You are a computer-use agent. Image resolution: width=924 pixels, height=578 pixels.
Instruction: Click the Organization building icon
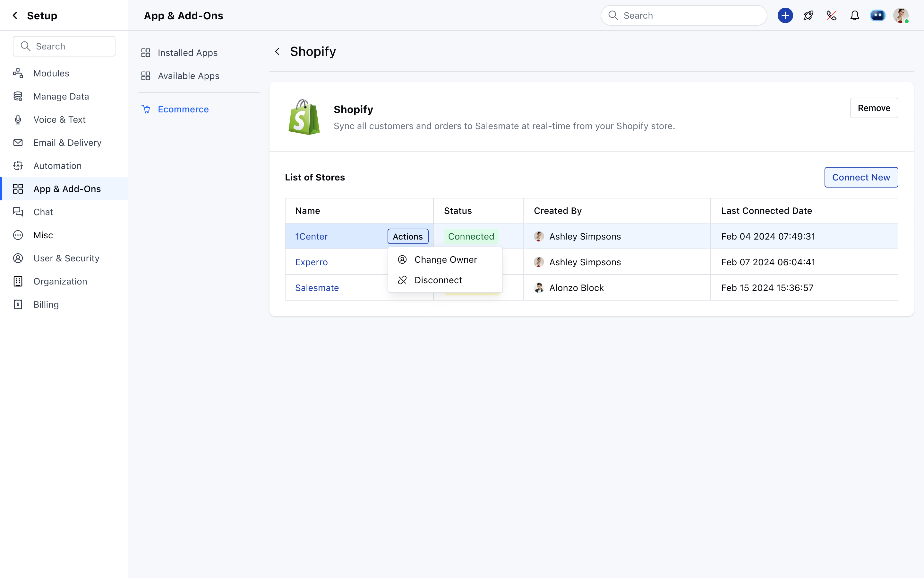18,281
